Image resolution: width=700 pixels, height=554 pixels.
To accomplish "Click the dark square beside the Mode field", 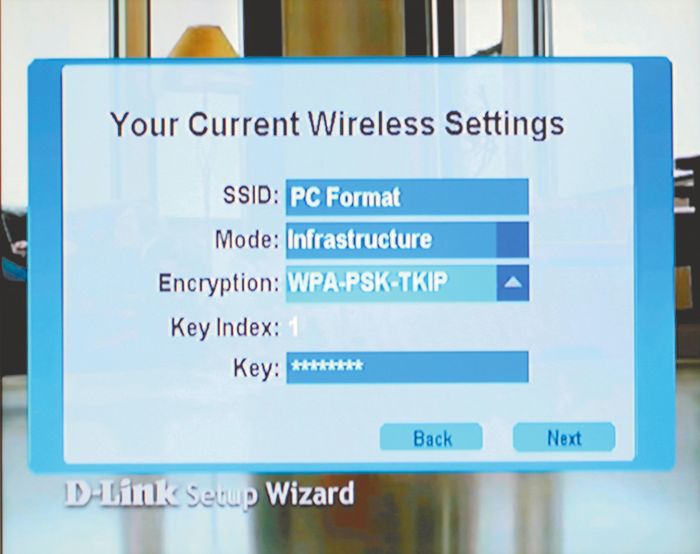I will (512, 240).
